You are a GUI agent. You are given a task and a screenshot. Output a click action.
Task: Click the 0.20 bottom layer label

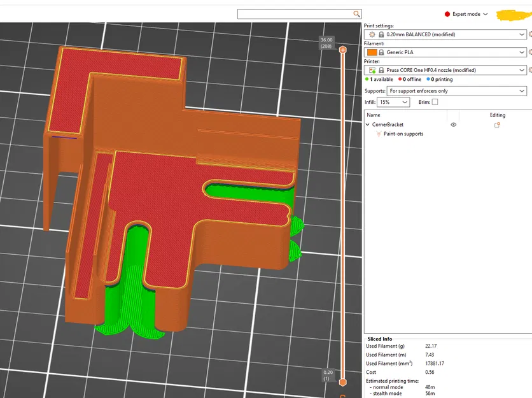328,373
